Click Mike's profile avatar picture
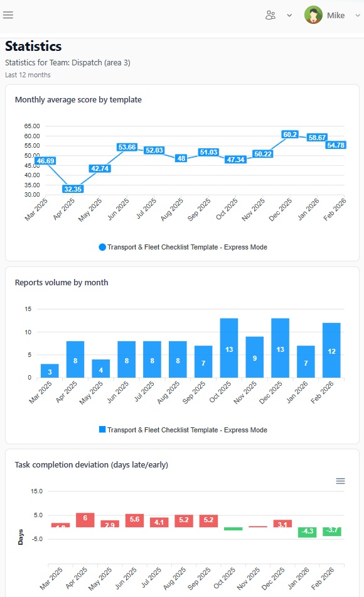Screen dimensions: 364x597 (312, 14)
